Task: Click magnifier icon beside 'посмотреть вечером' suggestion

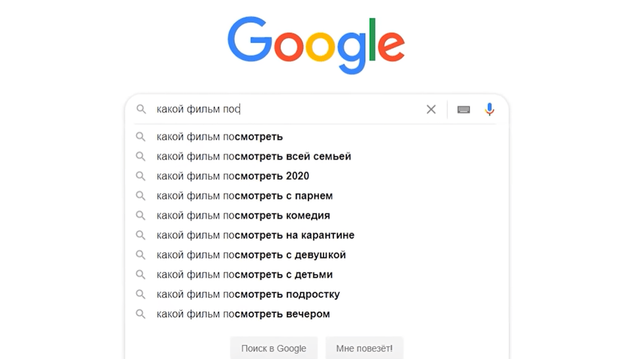Action: 141,314
